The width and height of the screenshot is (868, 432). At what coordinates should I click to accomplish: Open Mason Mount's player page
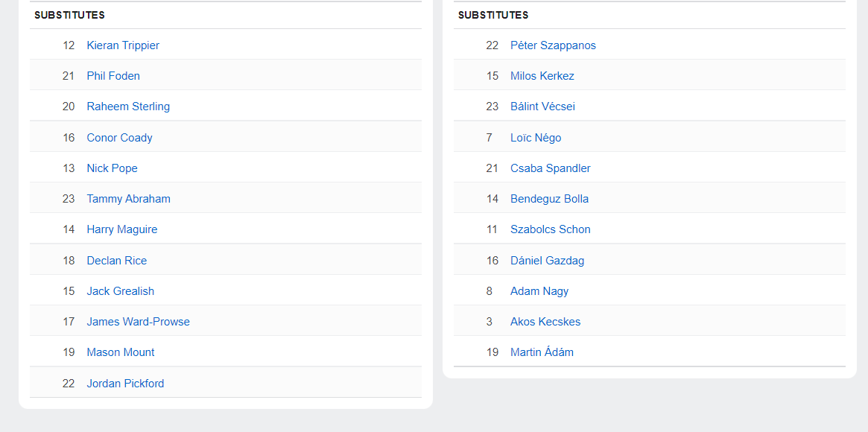click(121, 352)
